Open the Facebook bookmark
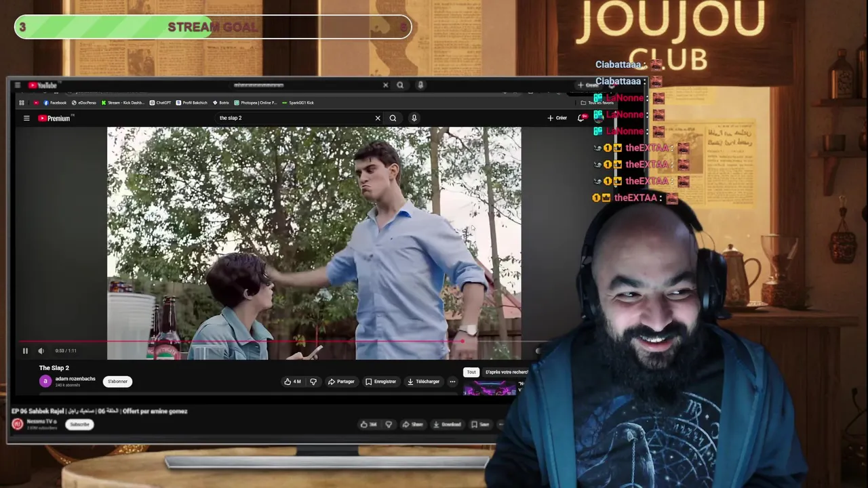 tap(55, 103)
